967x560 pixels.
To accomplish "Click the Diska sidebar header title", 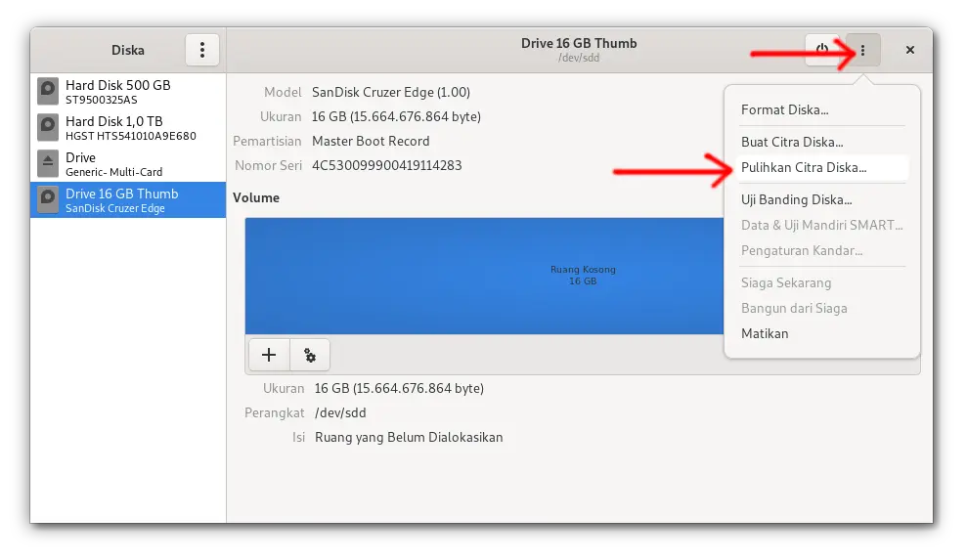I will coord(128,50).
